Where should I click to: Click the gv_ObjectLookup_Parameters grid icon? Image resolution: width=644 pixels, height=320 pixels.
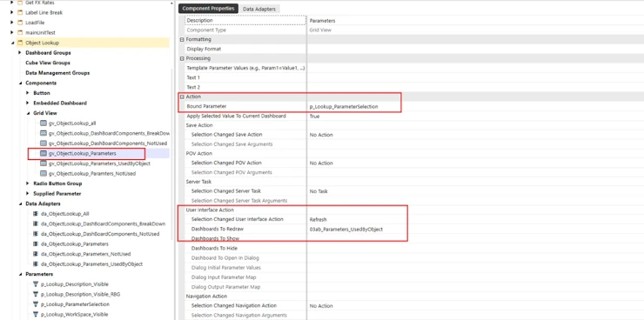point(44,153)
